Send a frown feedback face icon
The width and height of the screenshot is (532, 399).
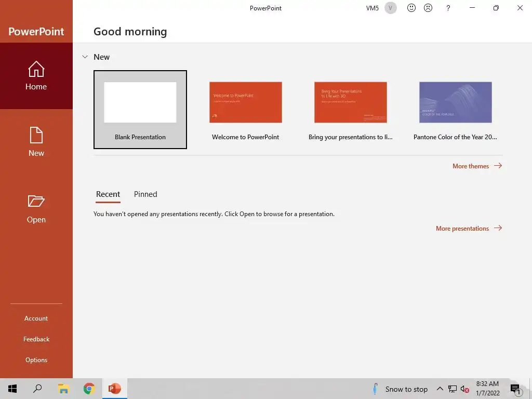coord(428,8)
